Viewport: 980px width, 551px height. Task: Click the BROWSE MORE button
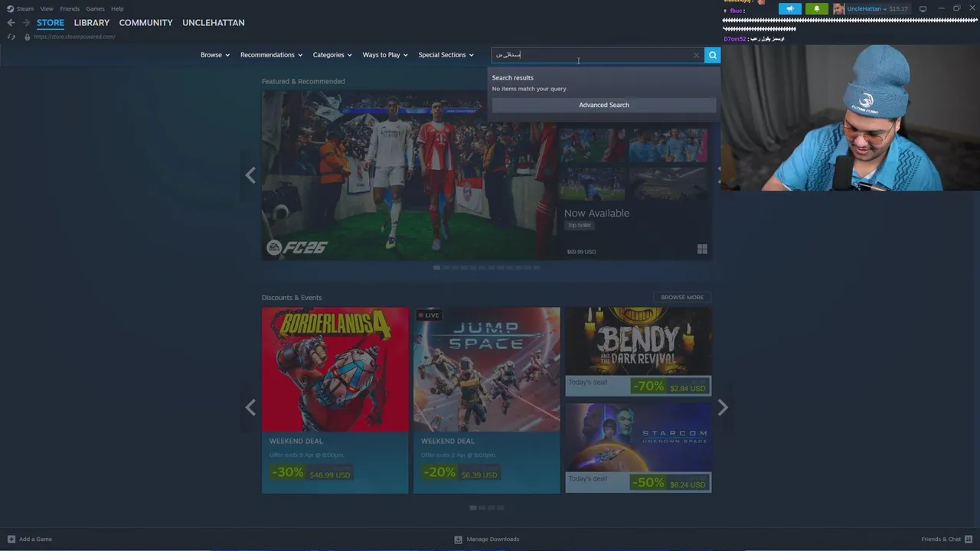682,297
